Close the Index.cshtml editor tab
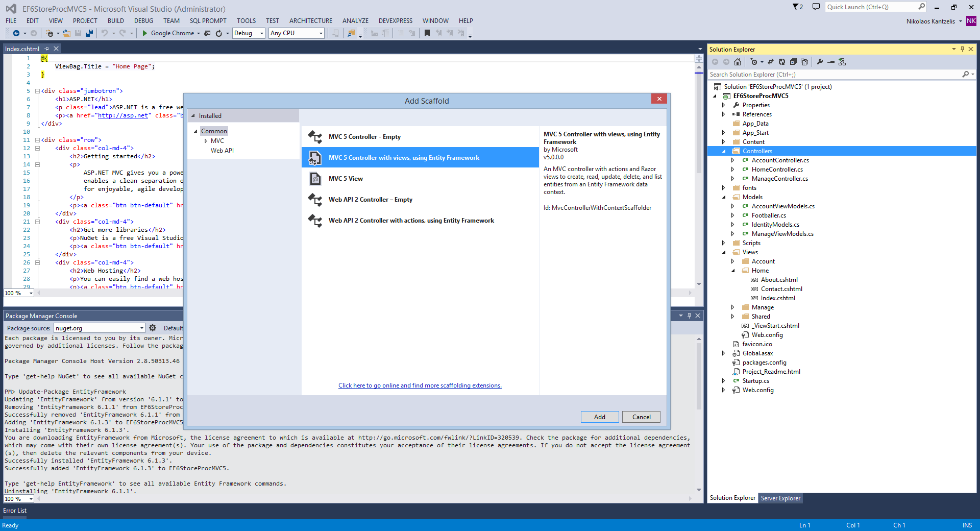Screen dimensions: 980x531 56,49
